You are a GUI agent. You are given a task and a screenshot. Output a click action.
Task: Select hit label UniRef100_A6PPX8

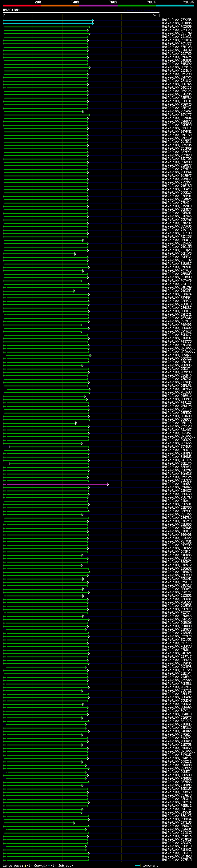pos(176,399)
